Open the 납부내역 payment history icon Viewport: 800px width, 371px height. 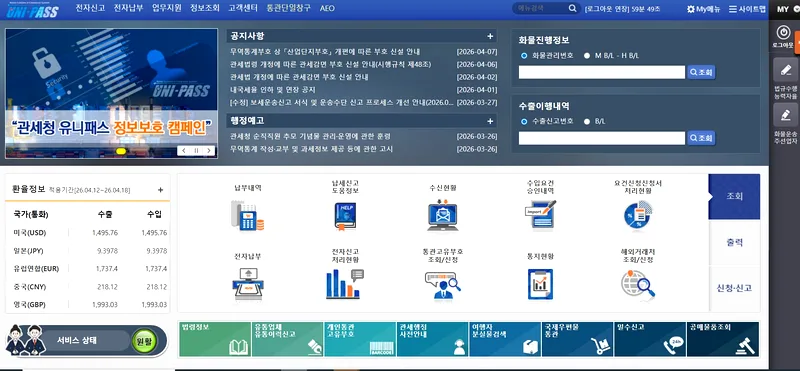coord(247,215)
